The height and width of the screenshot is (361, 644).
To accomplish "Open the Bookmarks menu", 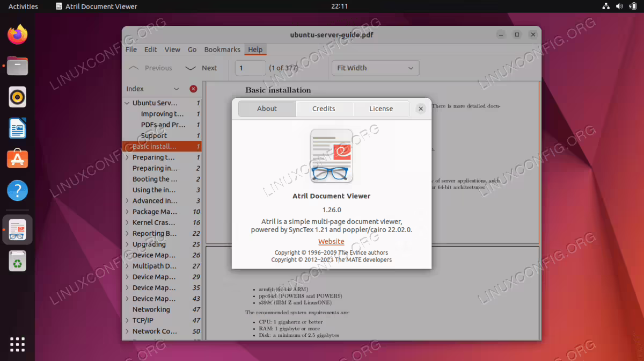I will pos(222,49).
